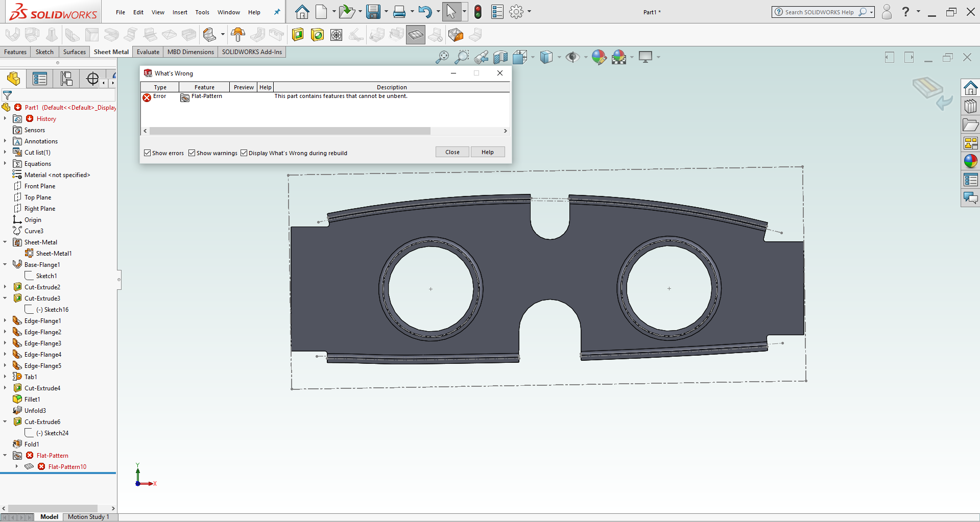The width and height of the screenshot is (980, 522).
Task: Toggle Show errors checkbox
Action: tap(147, 153)
